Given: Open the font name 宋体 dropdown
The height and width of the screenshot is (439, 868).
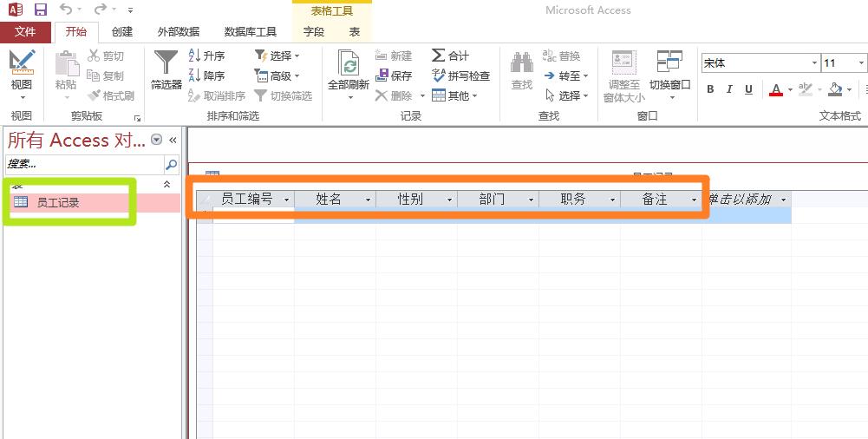Looking at the screenshot, I should pyautogui.click(x=814, y=63).
